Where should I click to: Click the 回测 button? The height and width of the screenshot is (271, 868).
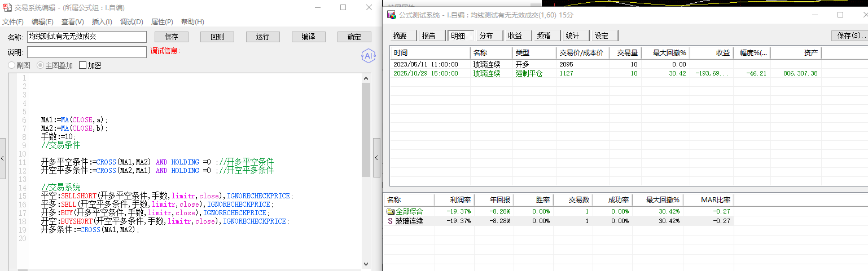217,37
